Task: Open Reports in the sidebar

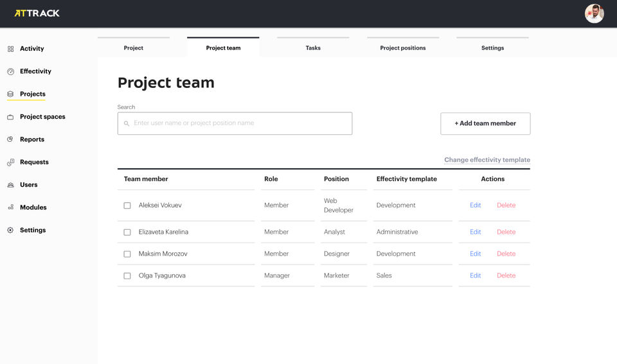Action: tap(32, 139)
